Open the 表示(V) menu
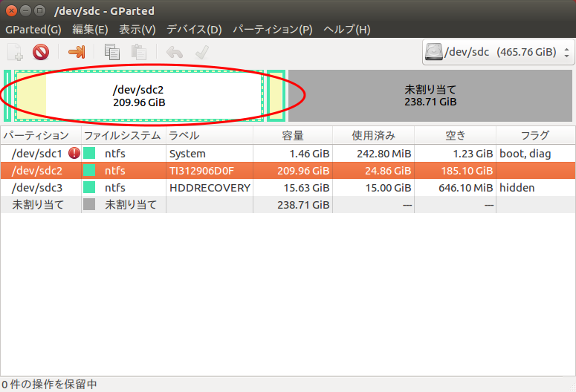 click(x=137, y=30)
